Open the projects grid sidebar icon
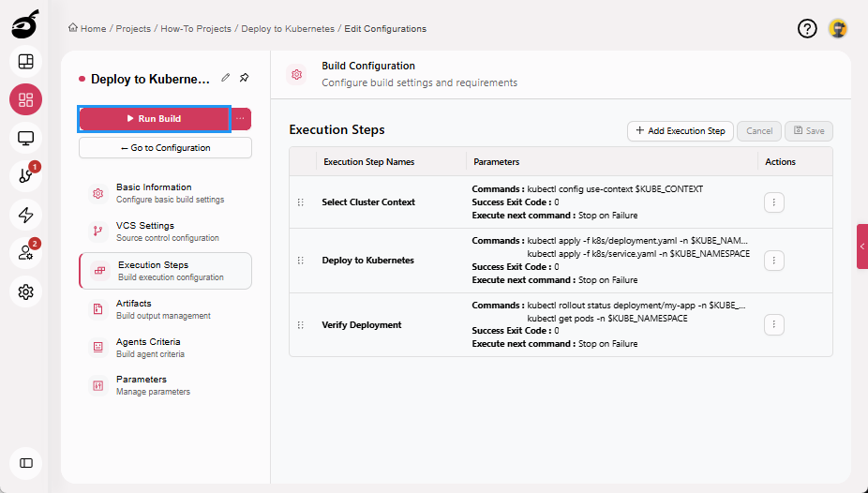This screenshot has height=493, width=868. pos(25,99)
